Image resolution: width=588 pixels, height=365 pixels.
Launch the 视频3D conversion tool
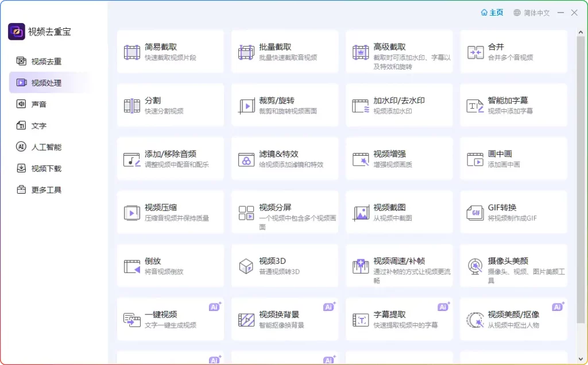[x=285, y=266]
